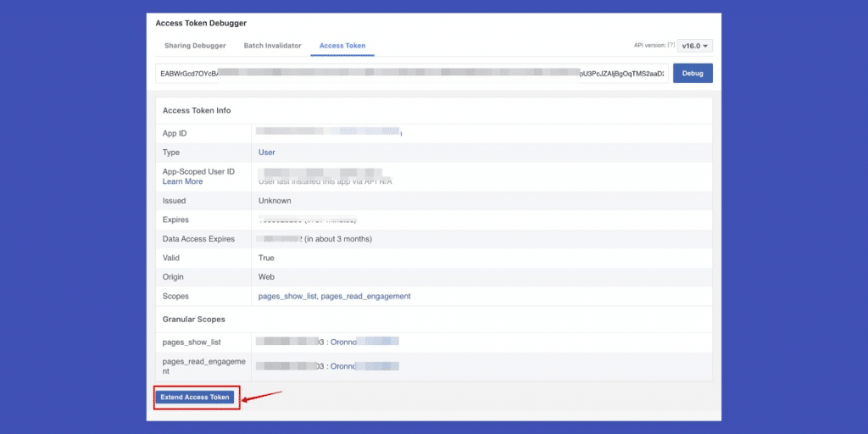Open the Batch Invalidator tab
Viewport: 868px width, 434px height.
point(272,46)
